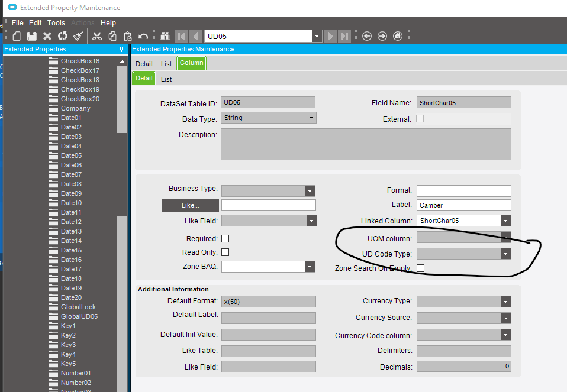The height and width of the screenshot is (392, 567).
Task: Click into the Label field containing Camber
Action: [463, 205]
